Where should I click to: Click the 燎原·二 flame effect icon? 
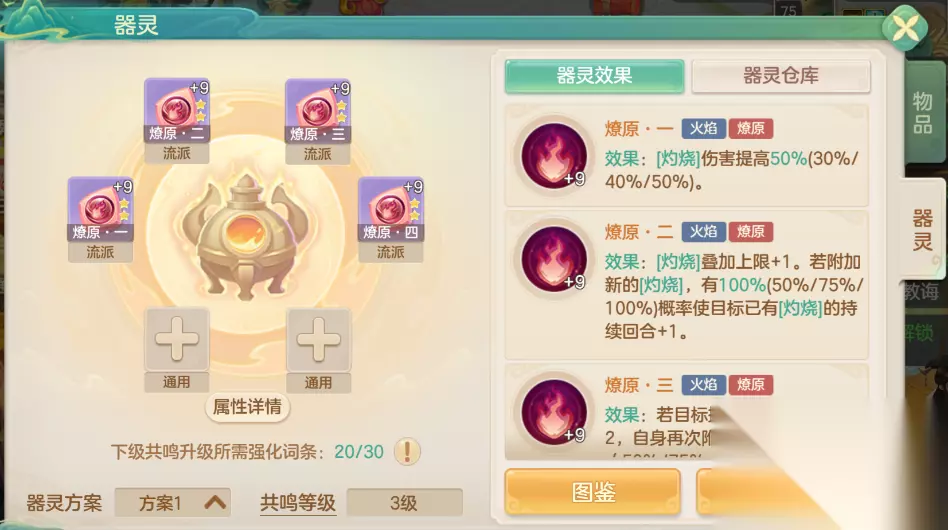coord(554,259)
